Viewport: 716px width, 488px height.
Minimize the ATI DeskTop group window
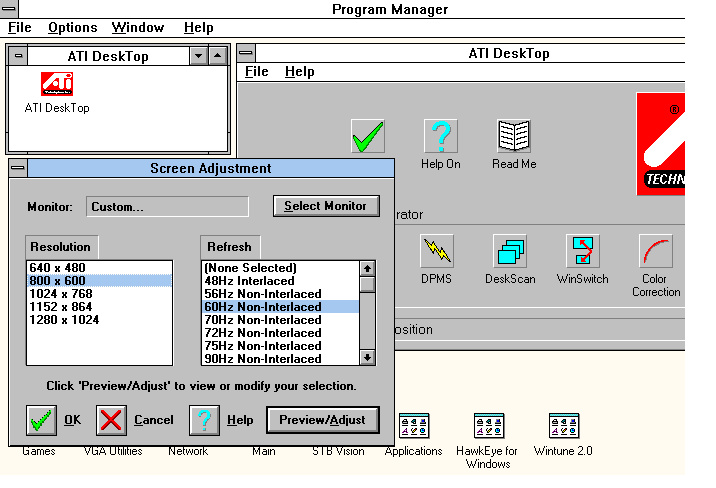(199, 56)
